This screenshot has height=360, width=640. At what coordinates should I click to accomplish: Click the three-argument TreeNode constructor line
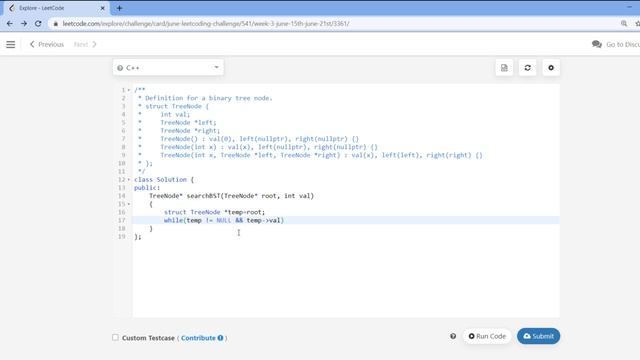(x=321, y=155)
